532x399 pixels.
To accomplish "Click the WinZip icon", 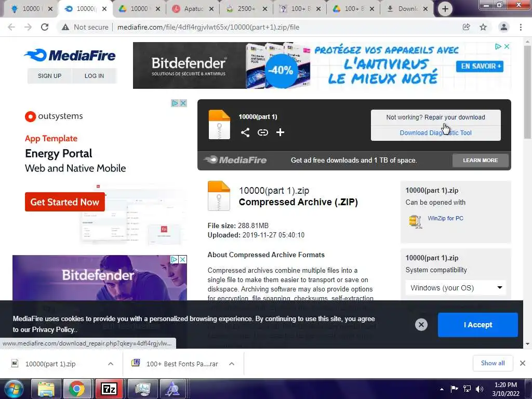I will coord(415,221).
